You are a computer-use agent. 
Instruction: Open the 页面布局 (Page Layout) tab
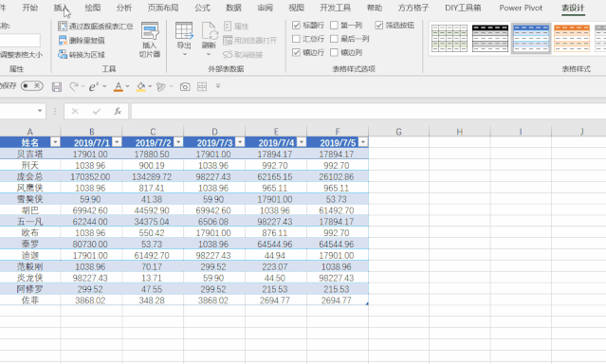pos(163,8)
